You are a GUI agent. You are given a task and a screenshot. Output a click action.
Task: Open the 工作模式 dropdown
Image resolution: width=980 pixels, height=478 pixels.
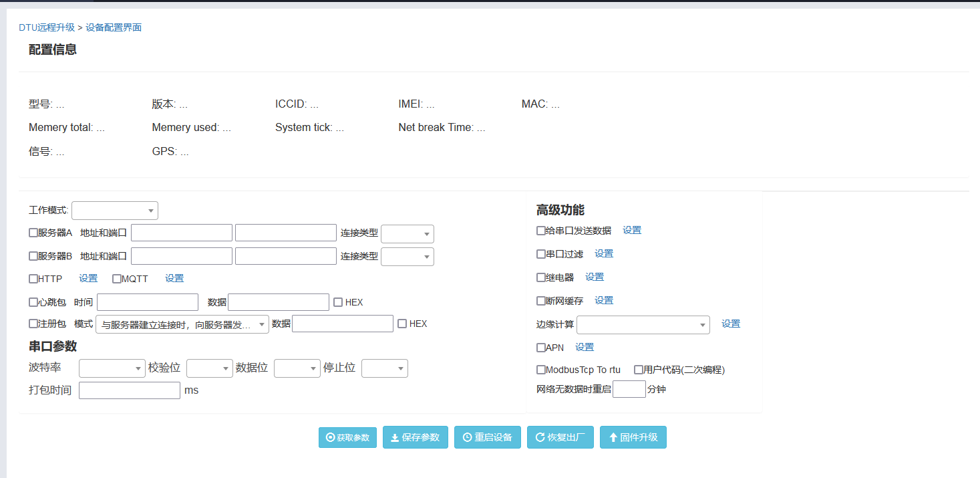[x=114, y=211]
